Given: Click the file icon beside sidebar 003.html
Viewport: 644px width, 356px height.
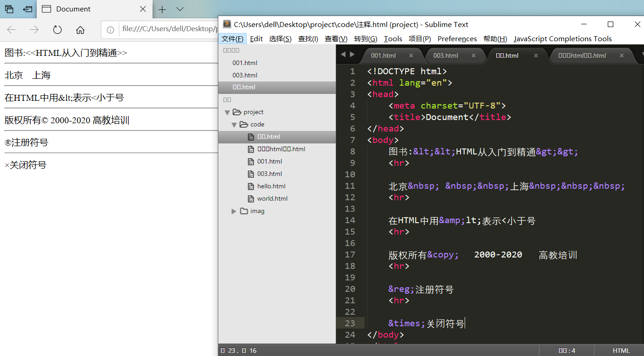Looking at the screenshot, I should tap(250, 174).
